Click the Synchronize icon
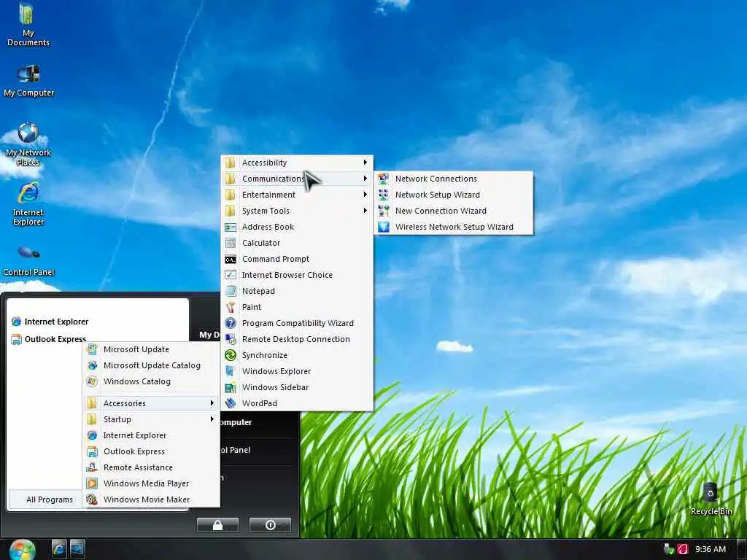Viewport: 747px width, 560px height. coord(230,355)
